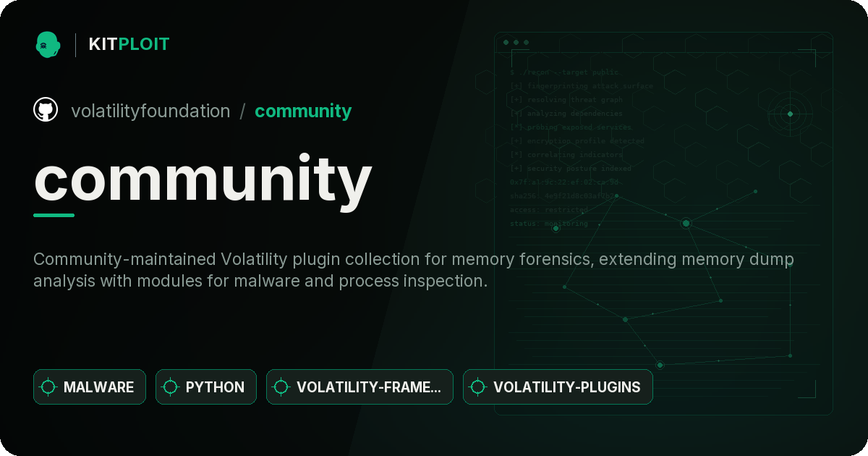Image resolution: width=868 pixels, height=456 pixels.
Task: Click the 'fingerprinting attack surface' terminal line
Action: 581,86
